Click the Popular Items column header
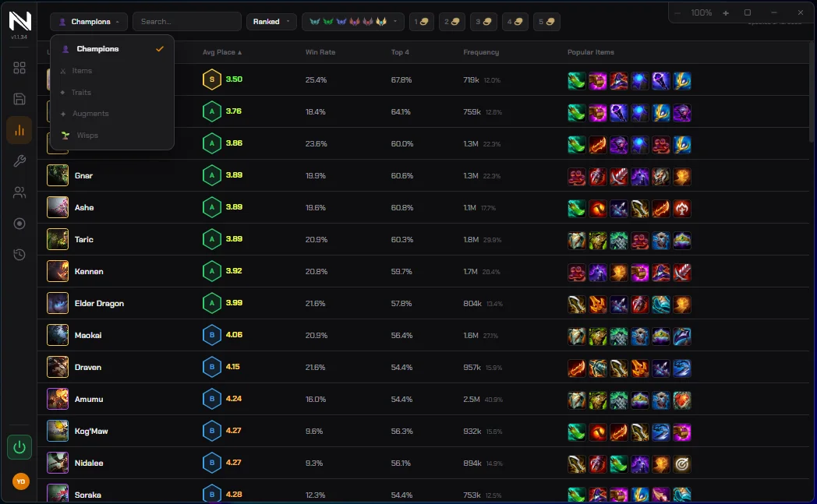The height and width of the screenshot is (504, 817). [x=590, y=52]
